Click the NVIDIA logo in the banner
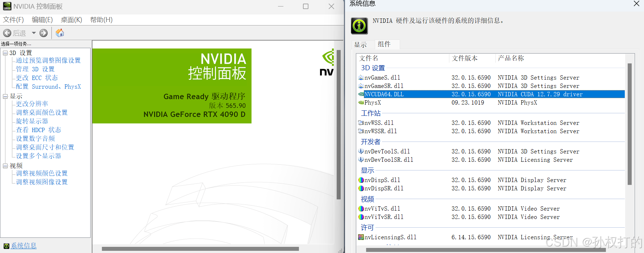Viewport: 644px width, 253px height. click(328, 62)
